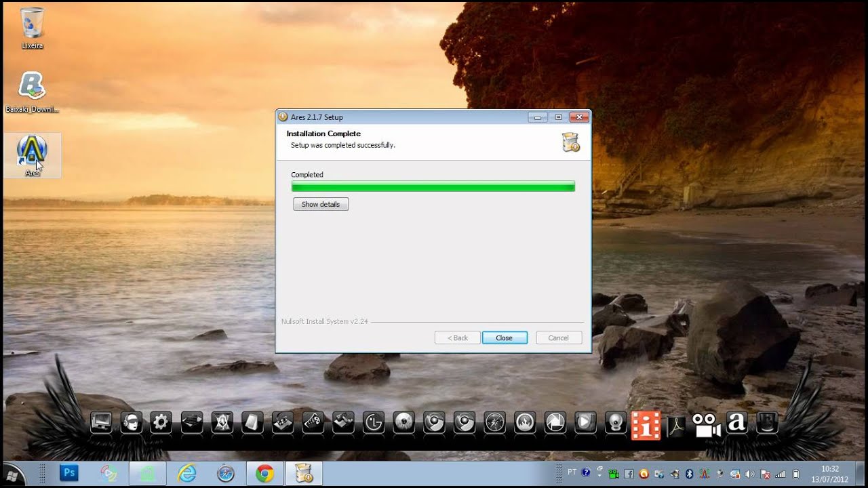Screen dimensions: 868x488
Task: Open Google Chrome from the taskbar
Action: [265, 473]
